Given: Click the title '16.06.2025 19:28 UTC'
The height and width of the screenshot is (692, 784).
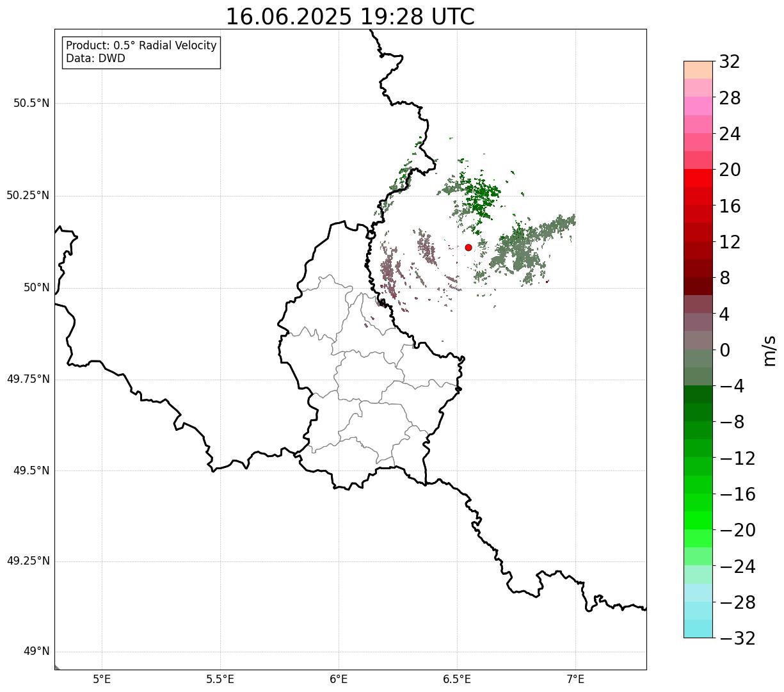Looking at the screenshot, I should pyautogui.click(x=350, y=17).
